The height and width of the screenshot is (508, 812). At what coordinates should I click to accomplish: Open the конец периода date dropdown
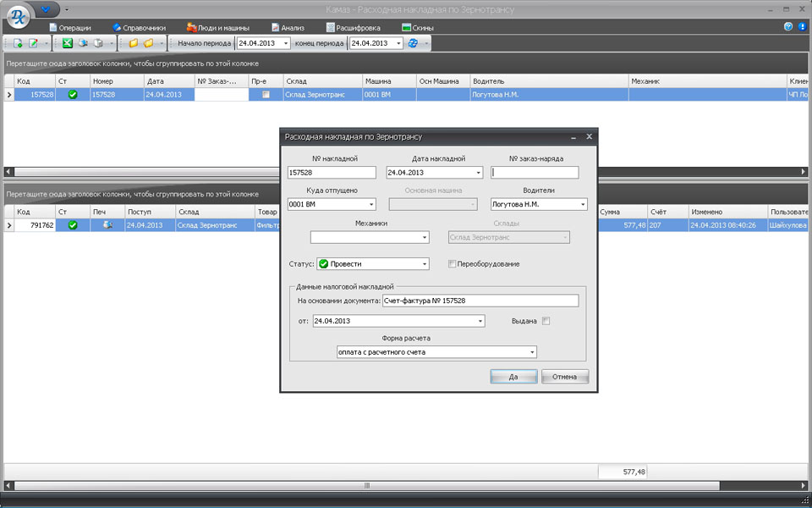(x=398, y=44)
